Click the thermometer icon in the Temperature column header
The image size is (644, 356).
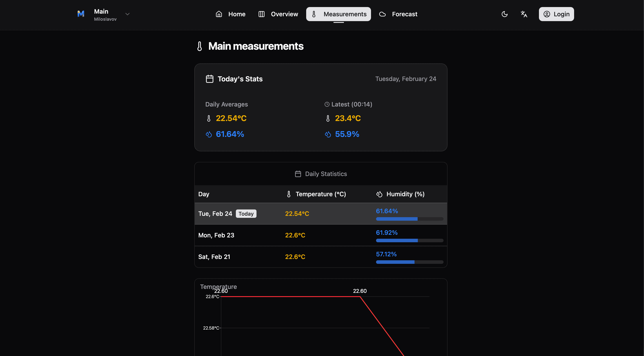pyautogui.click(x=289, y=194)
